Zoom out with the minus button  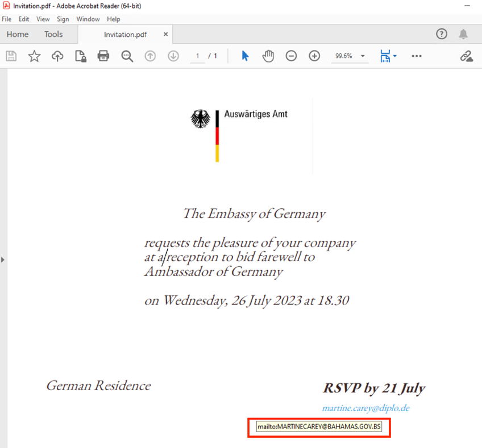291,56
